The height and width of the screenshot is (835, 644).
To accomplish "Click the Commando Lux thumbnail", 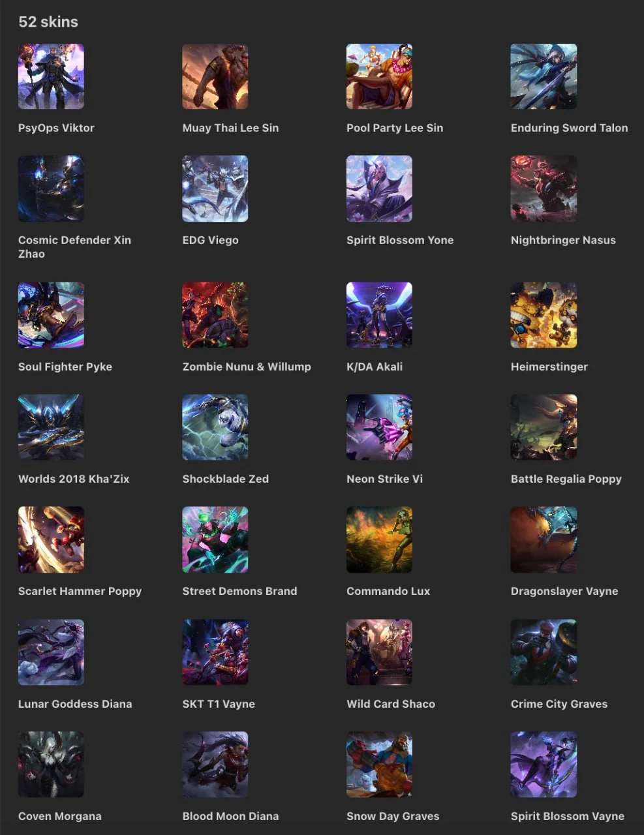I will 379,539.
